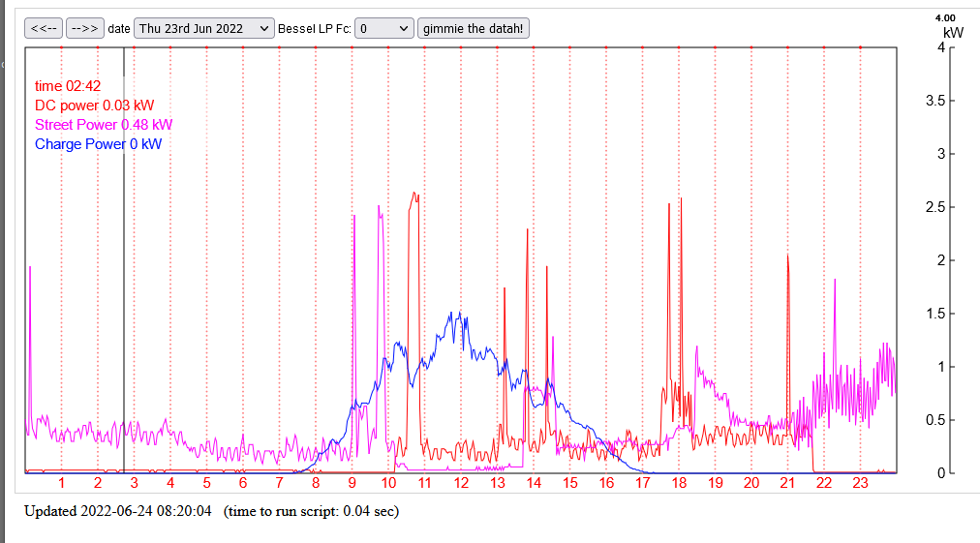The width and height of the screenshot is (980, 543).
Task: Click the tallest red DC power peak
Action: [414, 194]
